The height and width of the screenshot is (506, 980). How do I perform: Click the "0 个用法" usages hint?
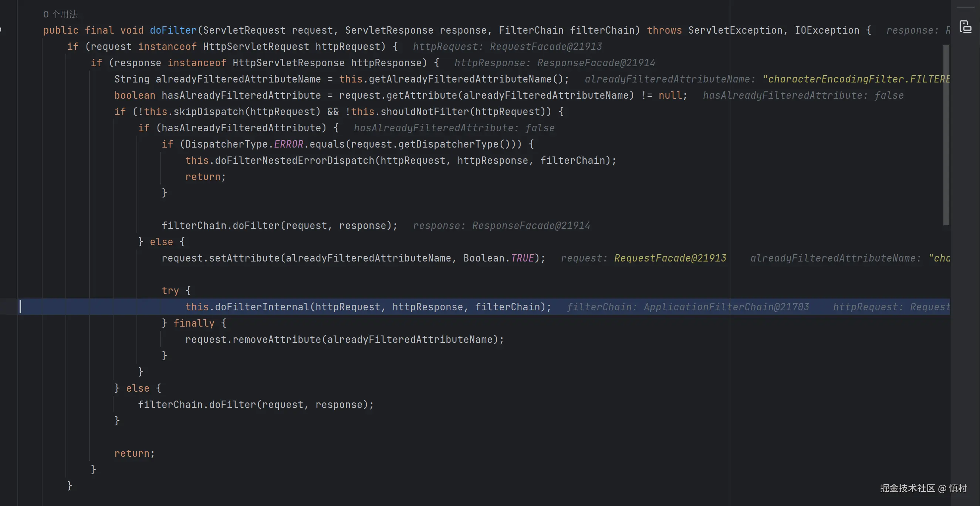click(x=61, y=14)
